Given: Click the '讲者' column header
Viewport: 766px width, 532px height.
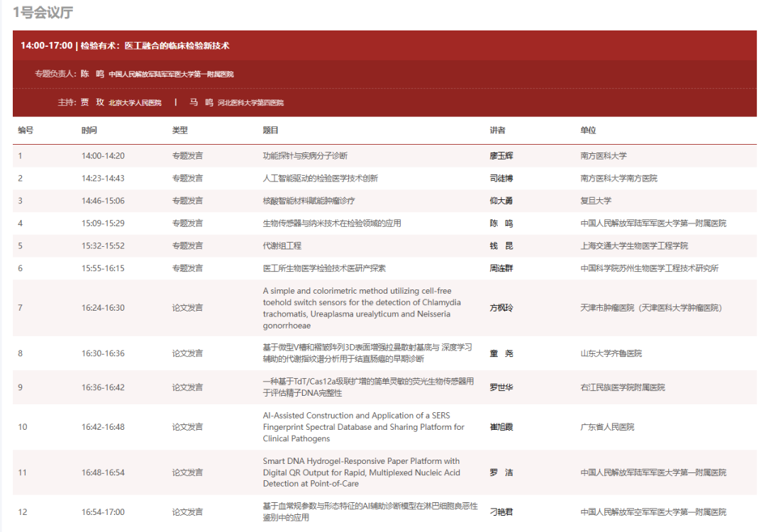Looking at the screenshot, I should pos(498,131).
